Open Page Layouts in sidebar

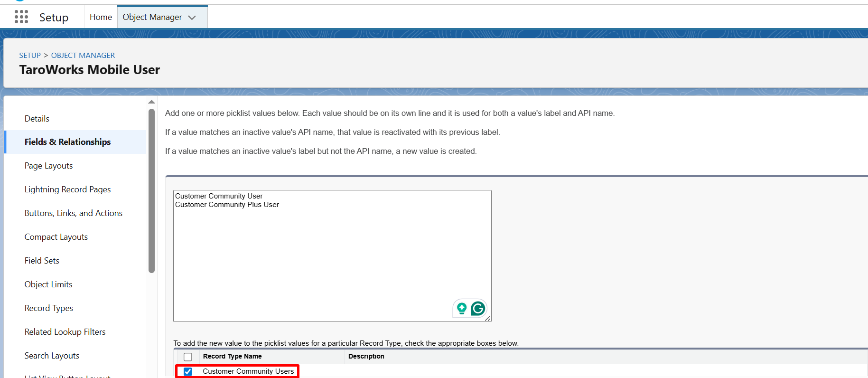click(x=49, y=166)
